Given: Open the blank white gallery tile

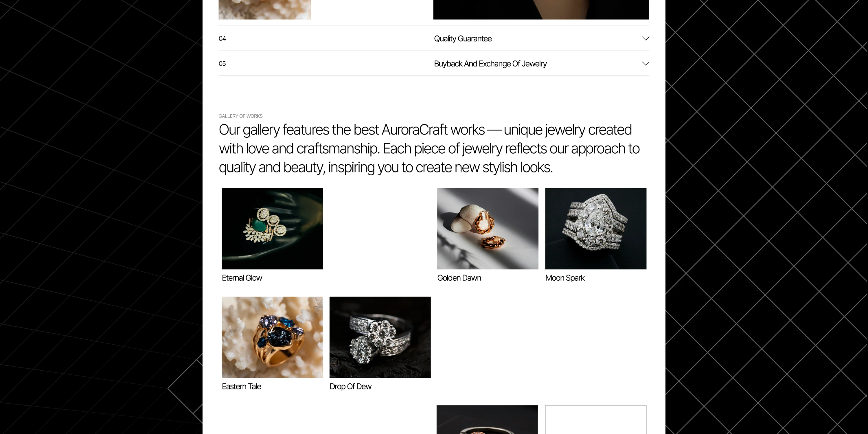Looking at the screenshot, I should [x=596, y=420].
